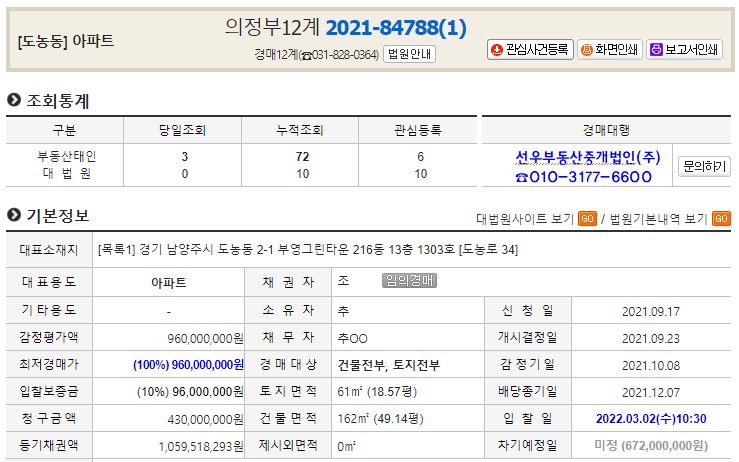Click the 관심등록 column header
This screenshot has width=739, height=462.
[x=418, y=130]
